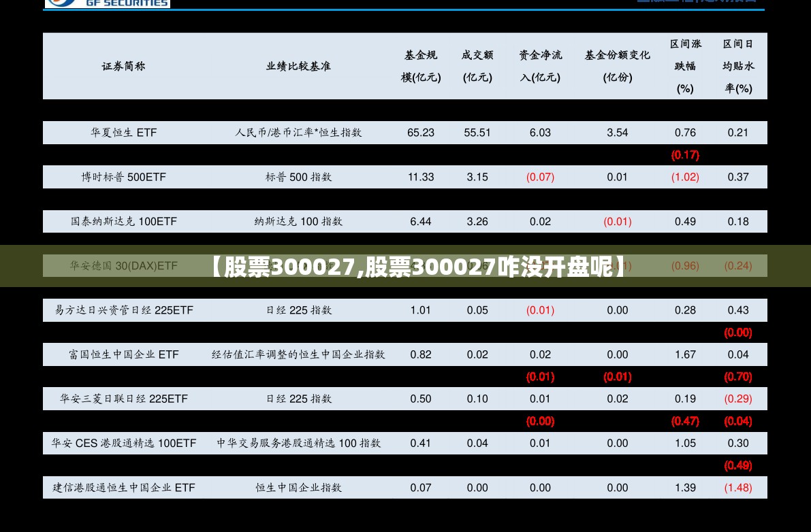The height and width of the screenshot is (532, 811).
Task: Click 0.37 in 博时标普 500ETF row
Action: coord(738,177)
